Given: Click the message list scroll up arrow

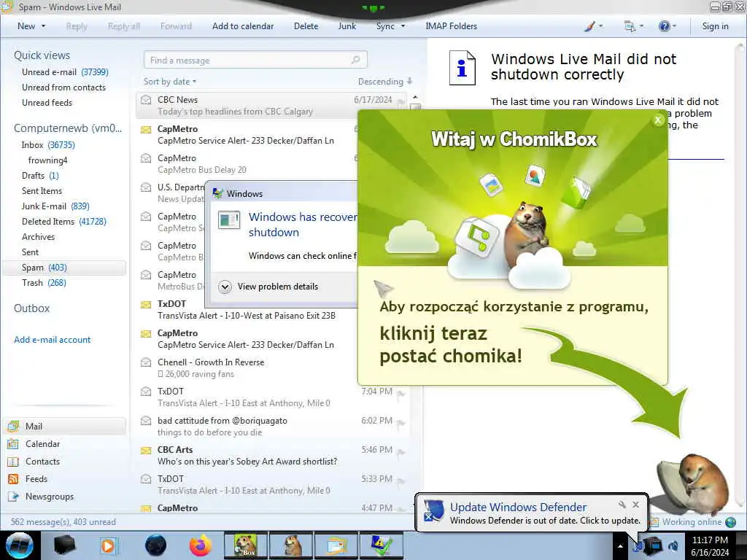Looking at the screenshot, I should (x=415, y=97).
